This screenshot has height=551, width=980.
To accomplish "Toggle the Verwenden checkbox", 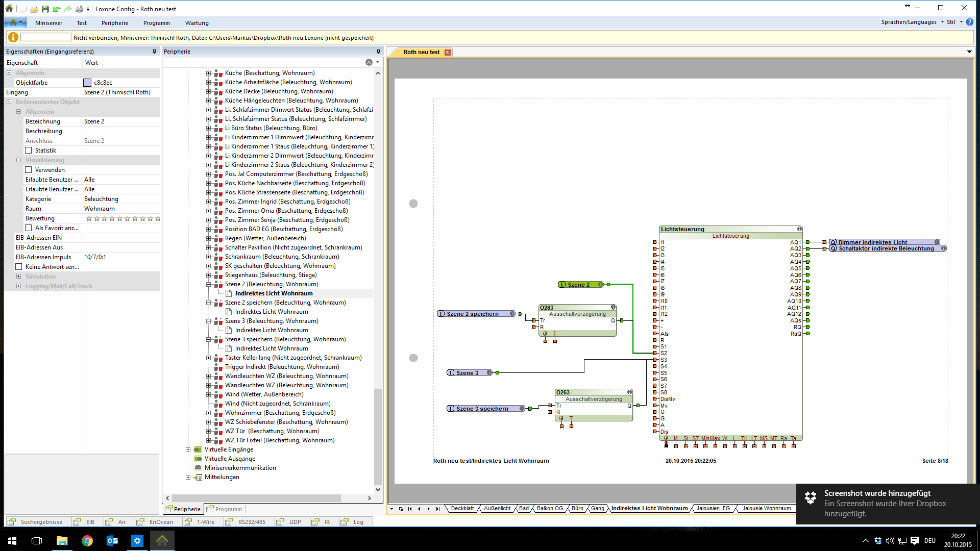I will 29,170.
